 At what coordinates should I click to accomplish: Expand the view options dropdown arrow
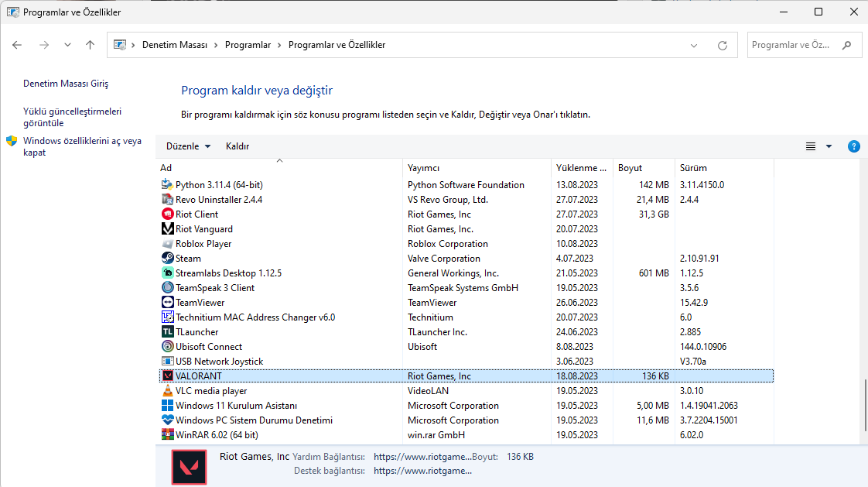point(829,146)
